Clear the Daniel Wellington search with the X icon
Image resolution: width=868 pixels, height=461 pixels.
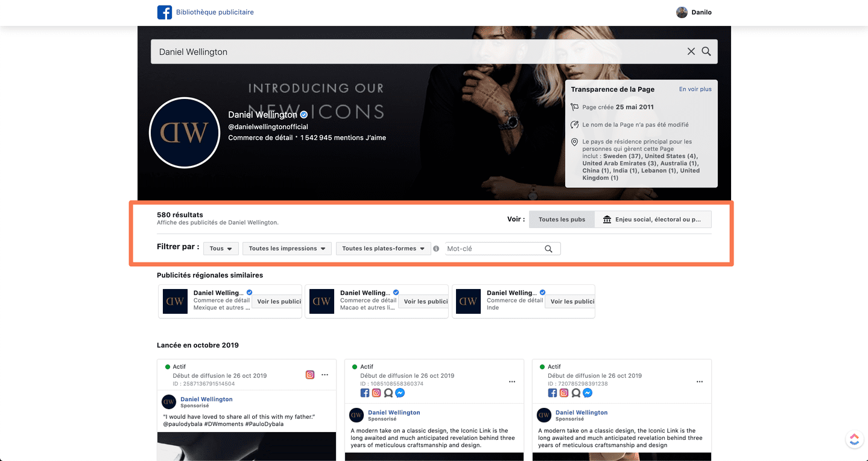tap(691, 51)
